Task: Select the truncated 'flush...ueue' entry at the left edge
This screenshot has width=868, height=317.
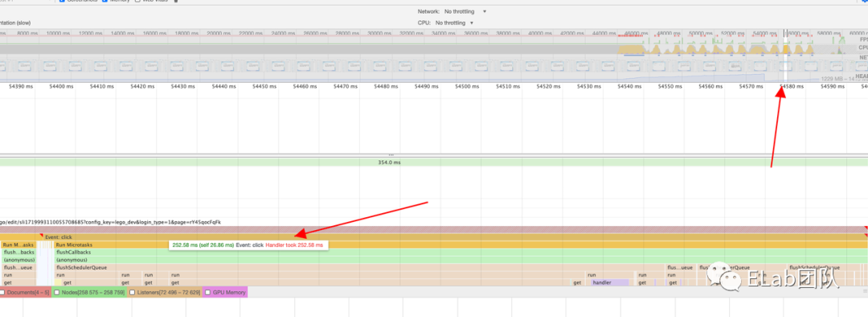Action: pos(18,267)
